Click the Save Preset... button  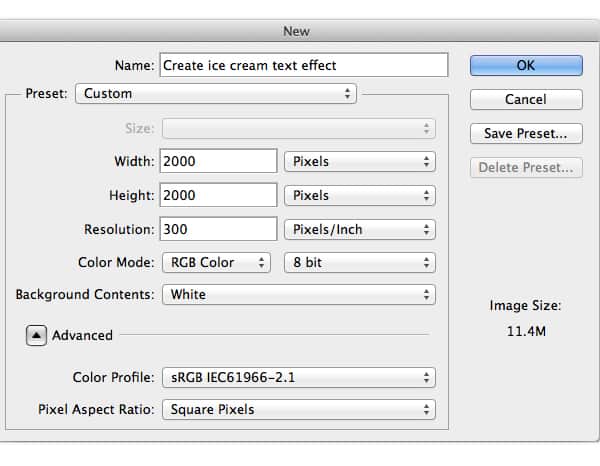tap(526, 133)
